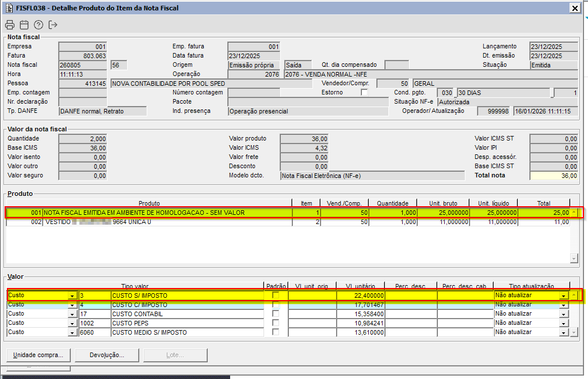Viewport: 588px width, 379px height.
Task: Toggle Padrão checkbox for CUSTO PEPS
Action: click(276, 323)
